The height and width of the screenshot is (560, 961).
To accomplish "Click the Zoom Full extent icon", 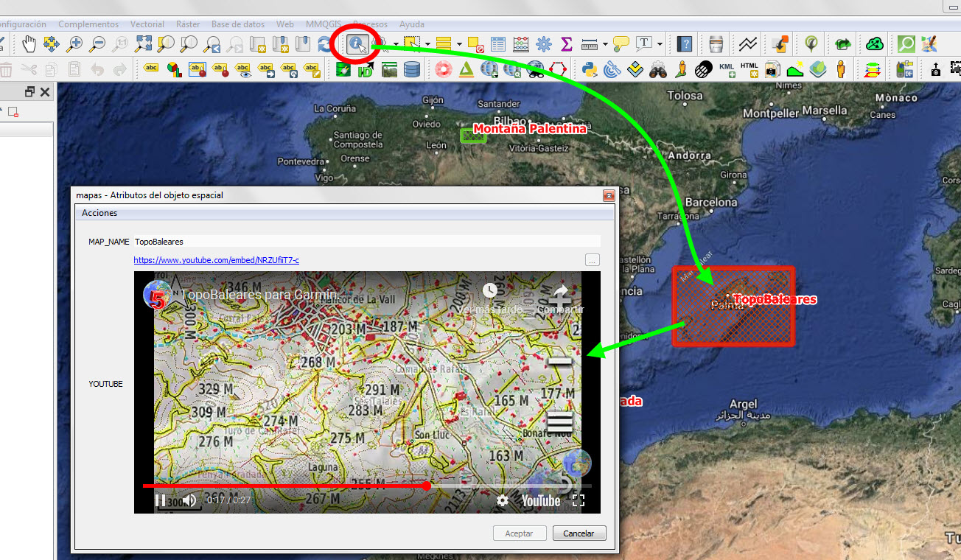I will [143, 44].
